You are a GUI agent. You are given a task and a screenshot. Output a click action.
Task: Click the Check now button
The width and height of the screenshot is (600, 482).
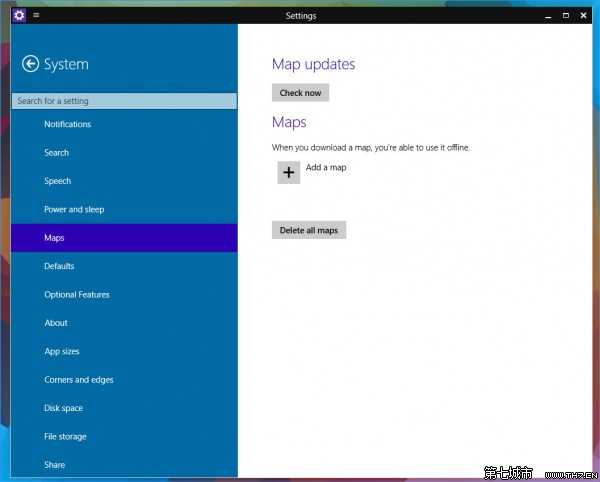point(300,93)
